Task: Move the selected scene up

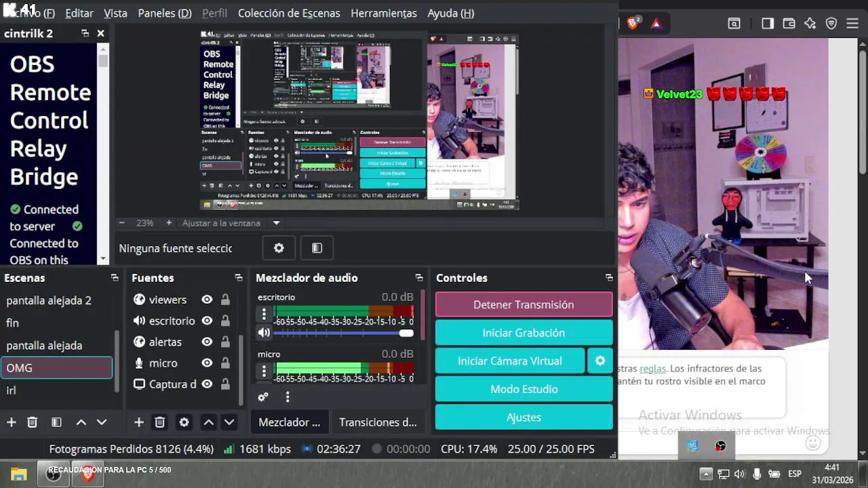Action: (81, 422)
